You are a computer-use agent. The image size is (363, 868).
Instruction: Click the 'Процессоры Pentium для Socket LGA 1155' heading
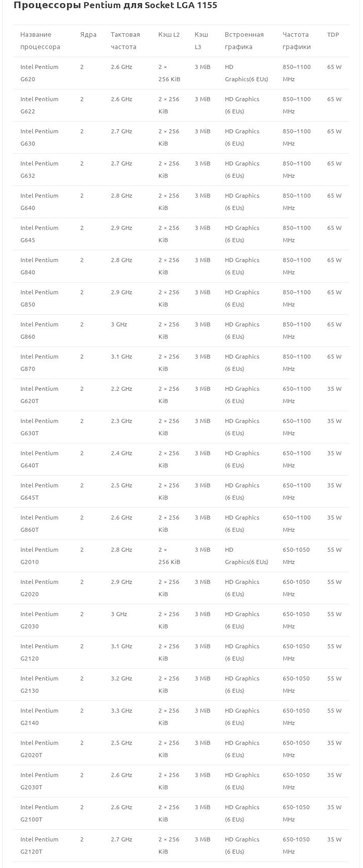point(115,6)
